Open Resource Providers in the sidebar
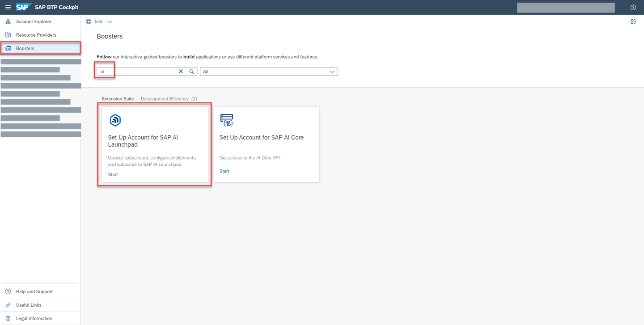The height and width of the screenshot is (325, 644). [40, 35]
